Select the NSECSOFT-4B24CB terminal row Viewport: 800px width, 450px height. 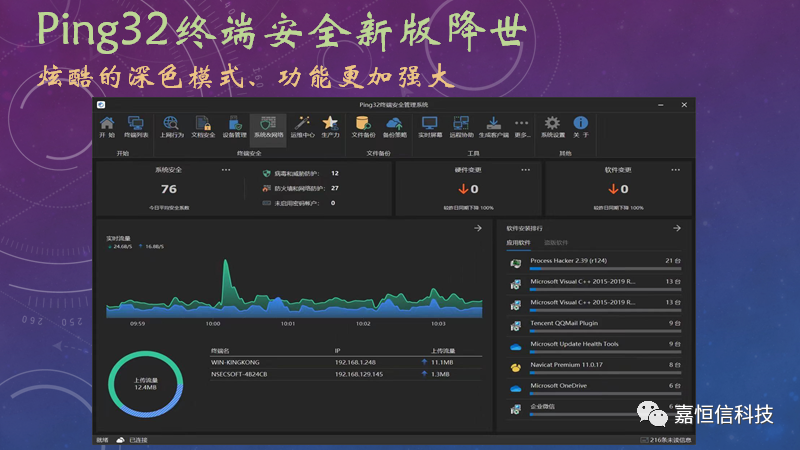pyautogui.click(x=345, y=374)
